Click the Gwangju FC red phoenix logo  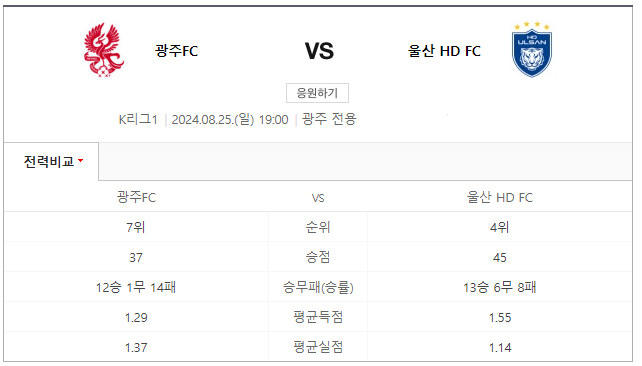click(104, 50)
